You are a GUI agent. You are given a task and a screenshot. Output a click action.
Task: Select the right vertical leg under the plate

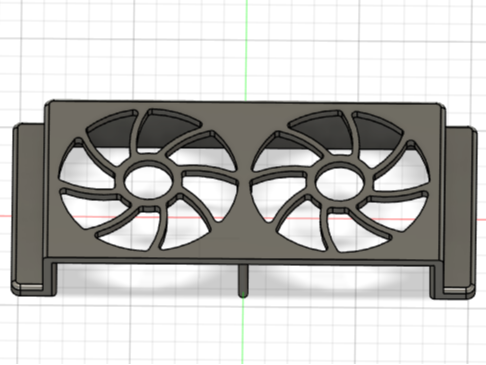pos(437,281)
